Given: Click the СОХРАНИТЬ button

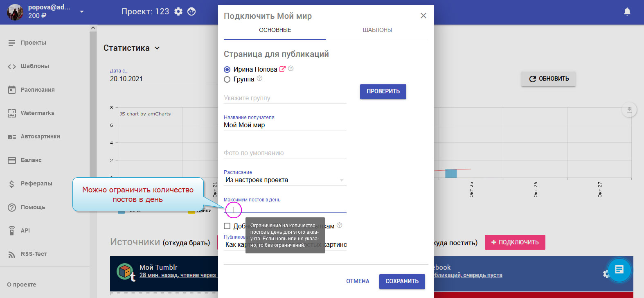Looking at the screenshot, I should click(x=402, y=281).
